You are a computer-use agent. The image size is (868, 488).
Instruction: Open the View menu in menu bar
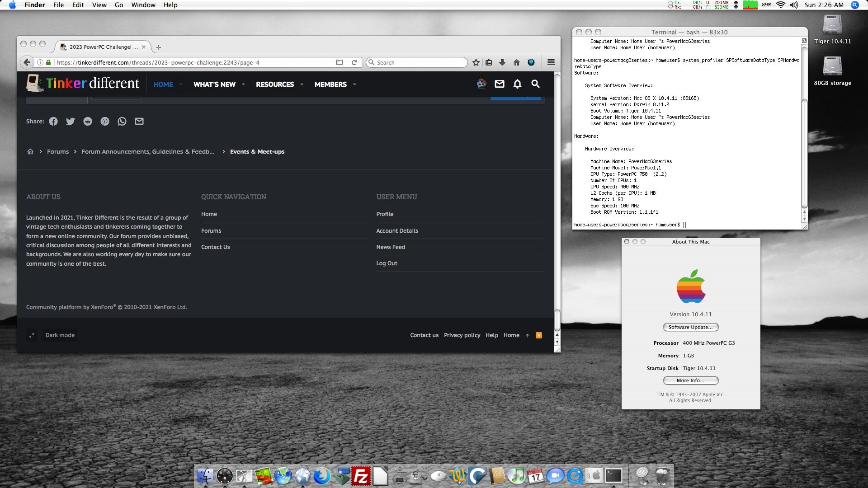(x=99, y=5)
